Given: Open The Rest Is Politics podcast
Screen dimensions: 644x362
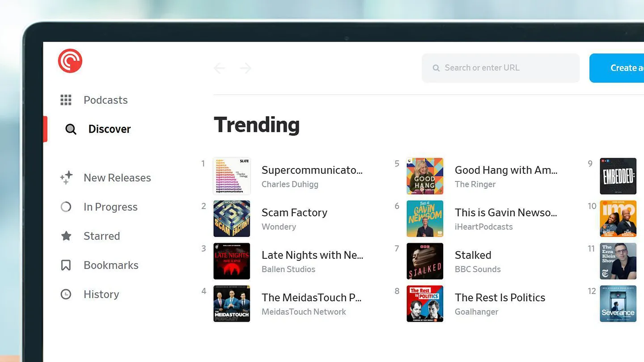Looking at the screenshot, I should (x=500, y=297).
